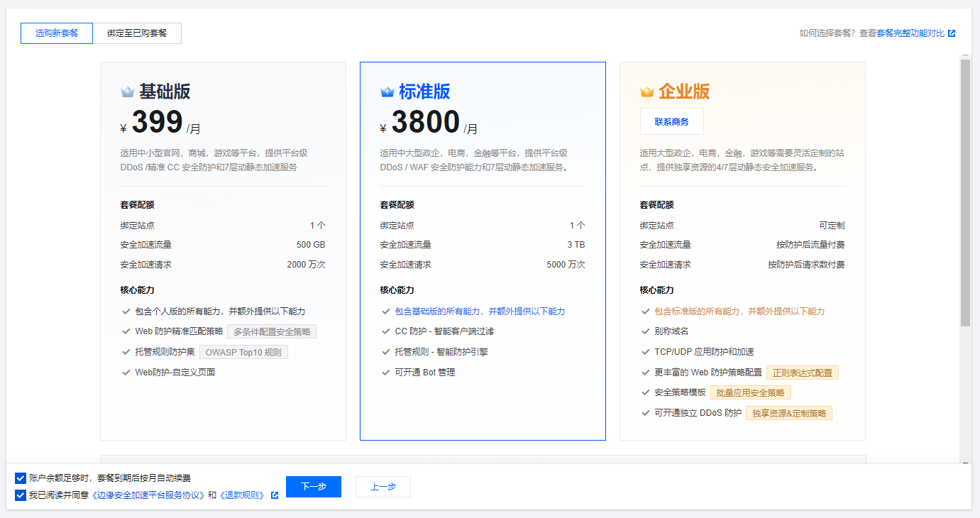Click checkmark beside 托管规则防护集
980x518 pixels.
126,352
